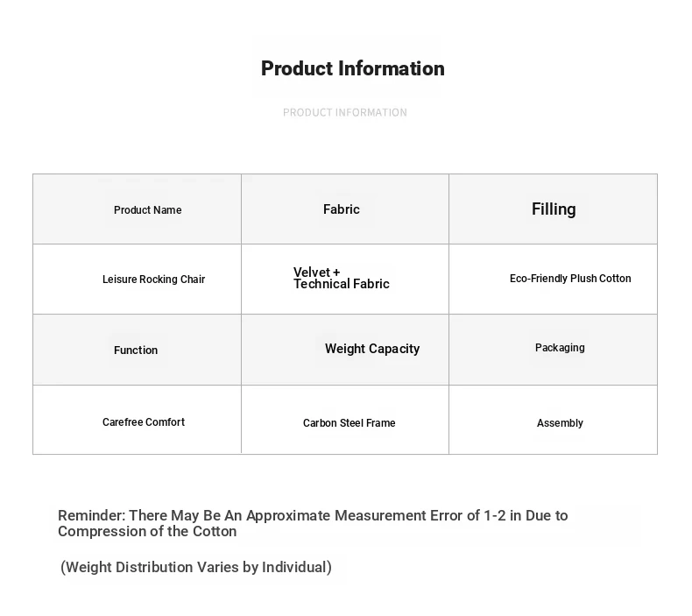Click the Product Information heading

[x=353, y=68]
